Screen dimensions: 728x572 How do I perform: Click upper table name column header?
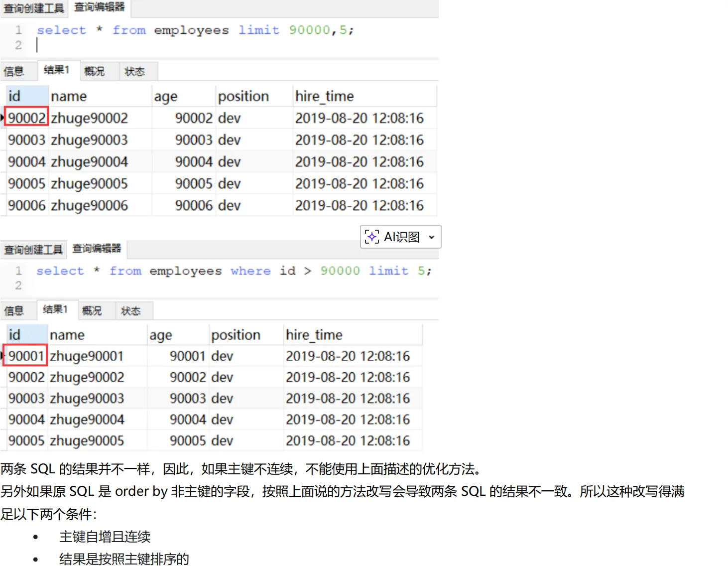click(101, 96)
